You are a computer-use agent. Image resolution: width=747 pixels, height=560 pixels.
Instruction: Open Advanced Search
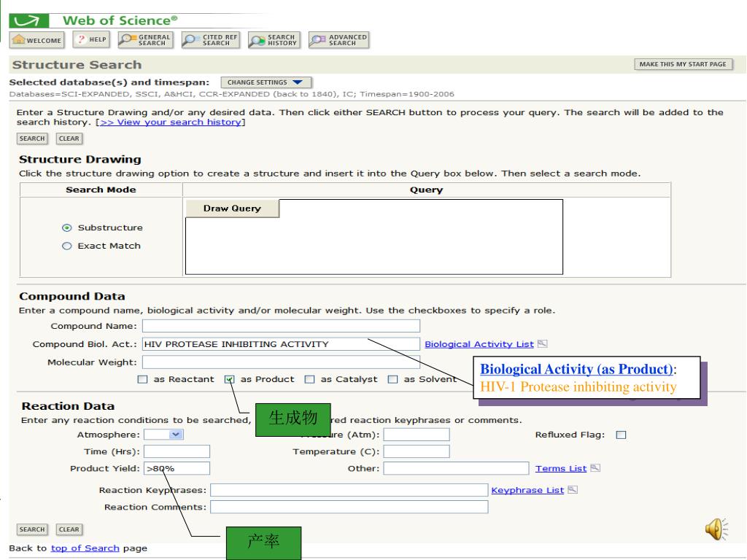(x=338, y=40)
